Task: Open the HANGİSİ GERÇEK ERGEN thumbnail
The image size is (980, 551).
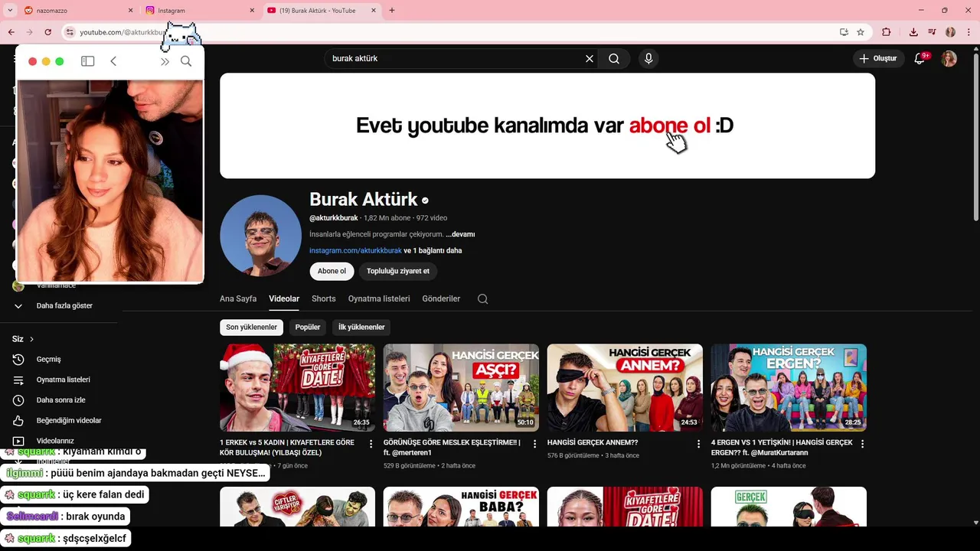Action: click(x=789, y=388)
